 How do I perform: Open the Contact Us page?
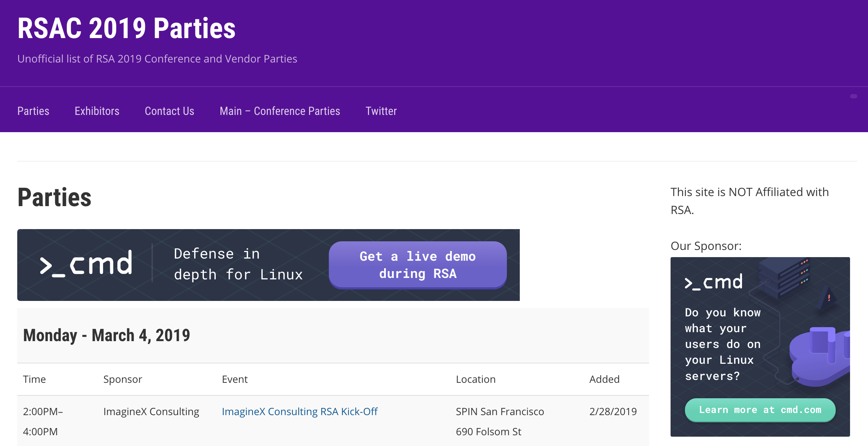point(169,111)
